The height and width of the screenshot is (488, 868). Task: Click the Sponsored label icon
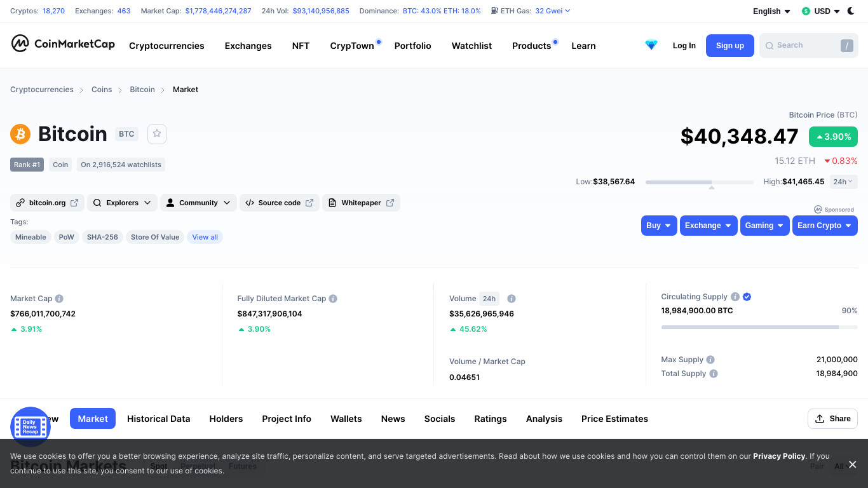pos(818,209)
